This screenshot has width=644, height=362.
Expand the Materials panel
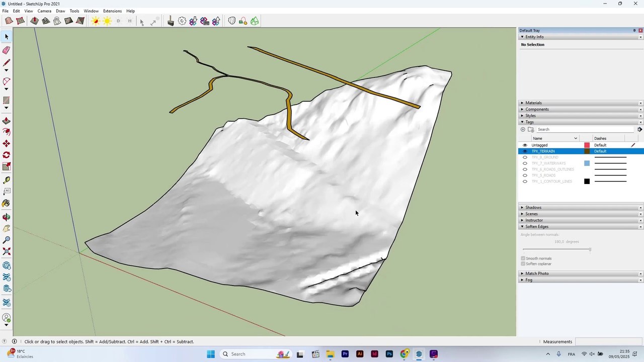[x=522, y=103]
